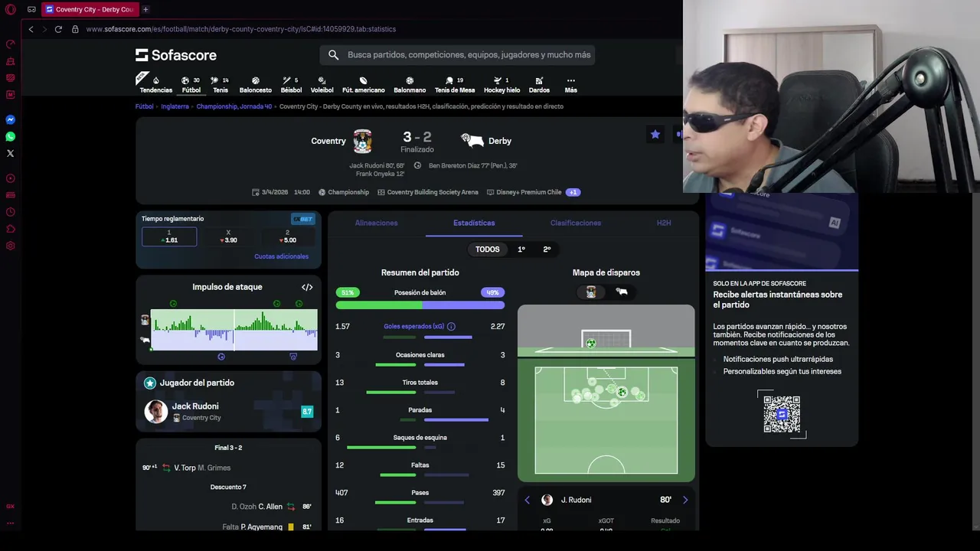This screenshot has height=551, width=980.
Task: Click the Goles esperados (xG) link
Action: (x=413, y=326)
